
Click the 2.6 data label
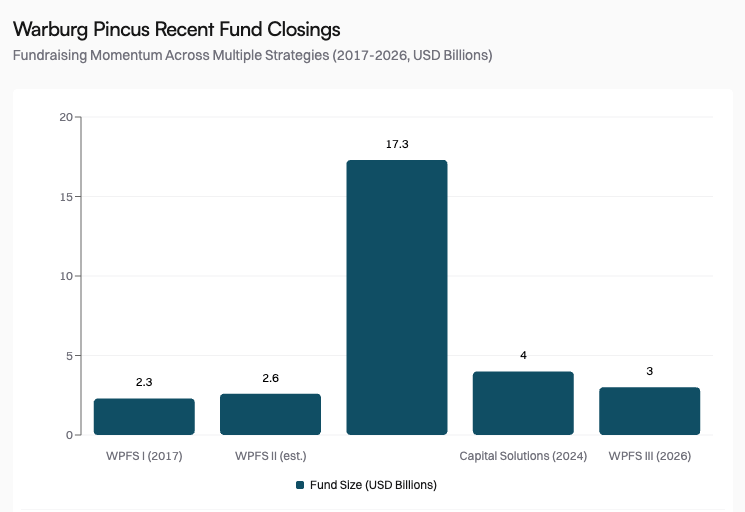pyautogui.click(x=270, y=378)
